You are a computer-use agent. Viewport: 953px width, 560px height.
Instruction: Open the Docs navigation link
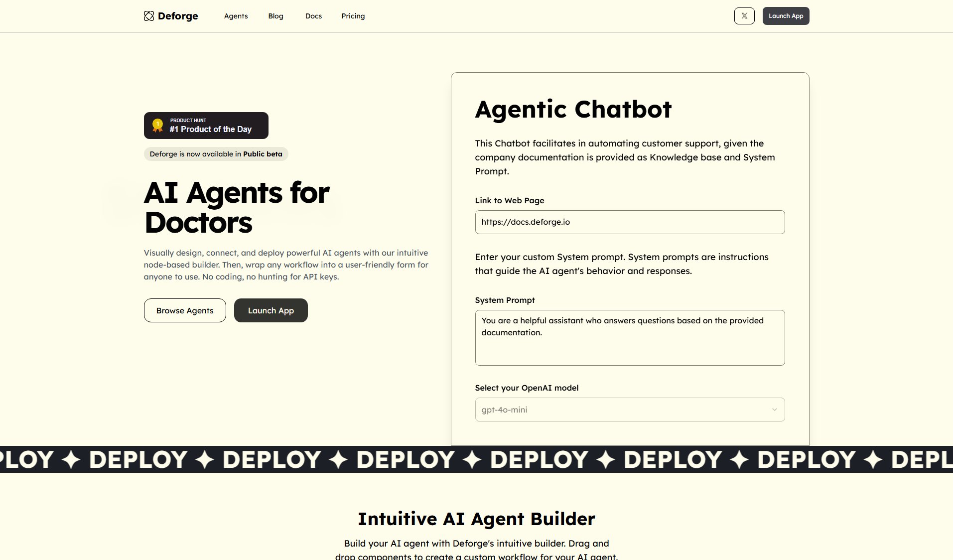pos(313,16)
